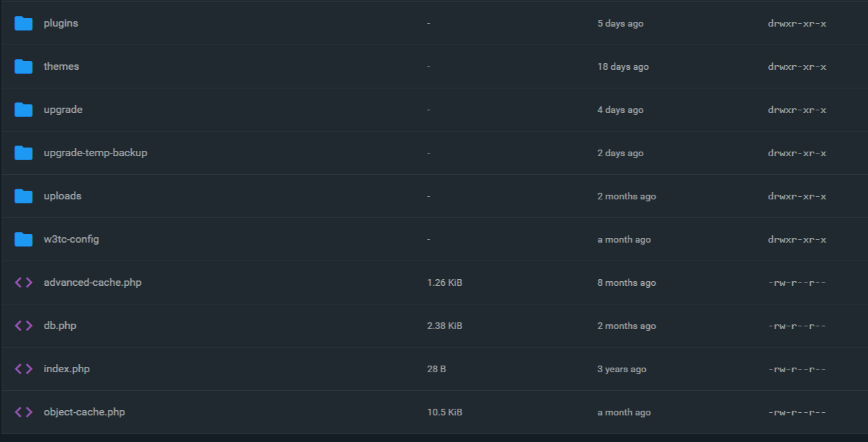Image resolution: width=868 pixels, height=442 pixels.
Task: Click the w3tc-config folder icon
Action: (23, 239)
